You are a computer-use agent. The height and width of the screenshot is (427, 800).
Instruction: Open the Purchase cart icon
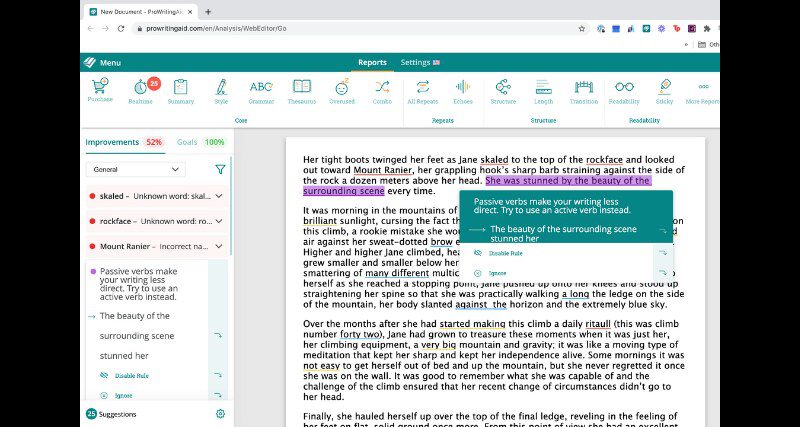tap(100, 90)
